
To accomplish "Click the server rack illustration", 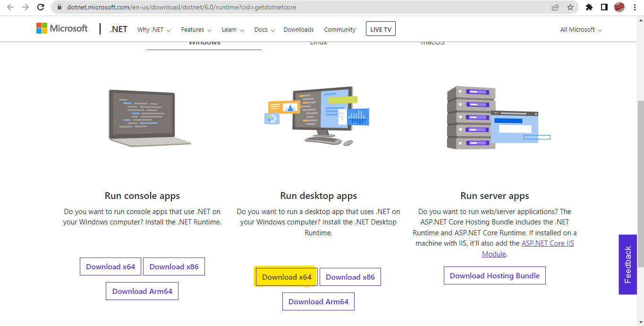I will click(x=498, y=118).
